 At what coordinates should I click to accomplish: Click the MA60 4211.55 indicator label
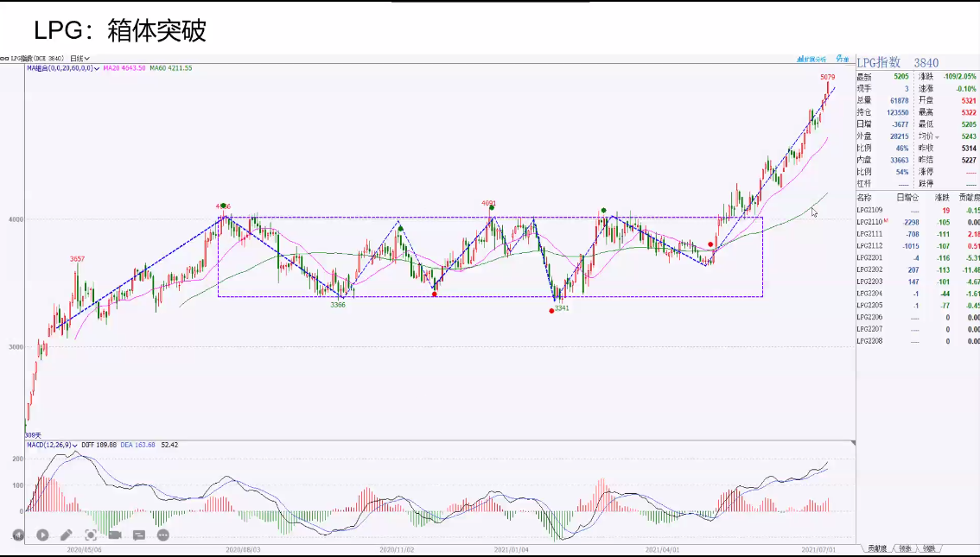coord(170,68)
